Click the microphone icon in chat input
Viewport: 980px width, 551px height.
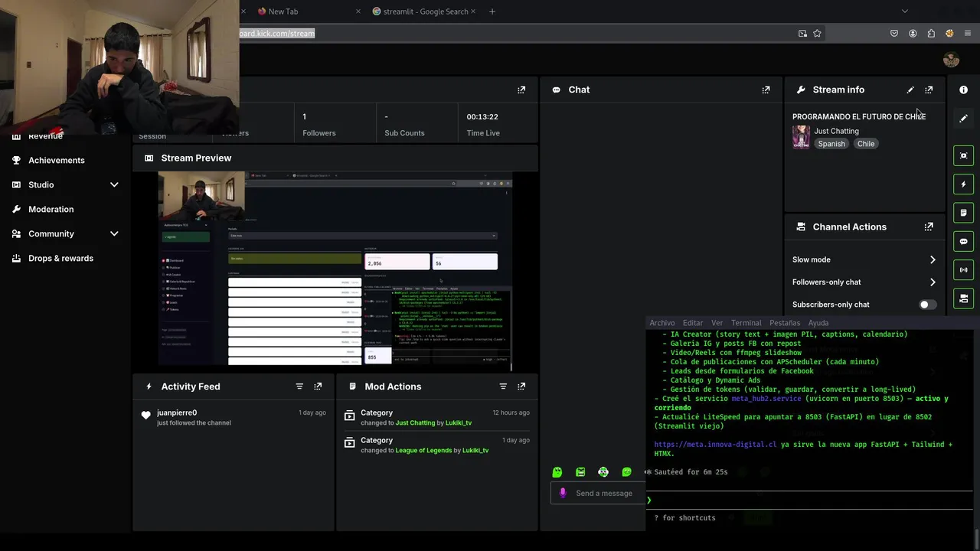coord(563,493)
